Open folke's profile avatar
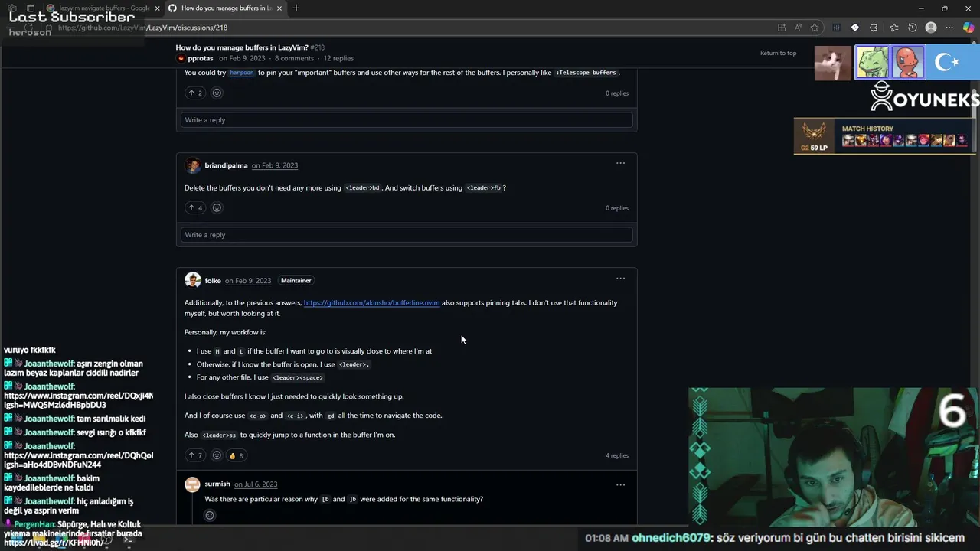 [192, 280]
